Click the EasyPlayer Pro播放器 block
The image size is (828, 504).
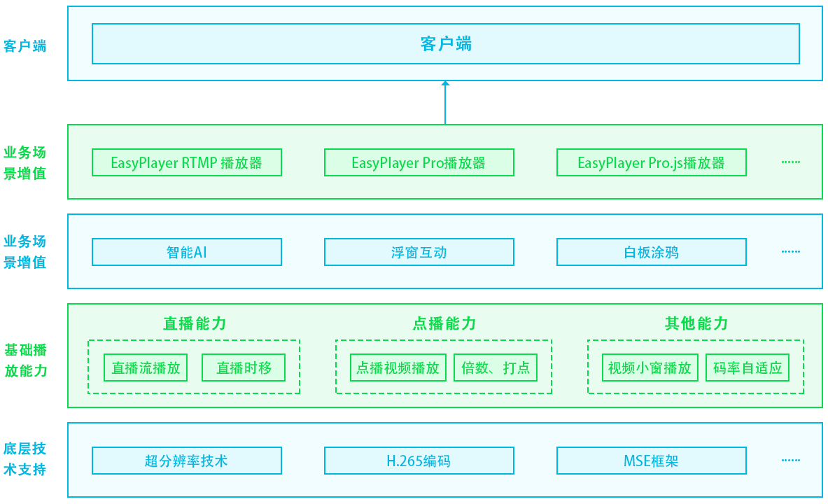(418, 162)
